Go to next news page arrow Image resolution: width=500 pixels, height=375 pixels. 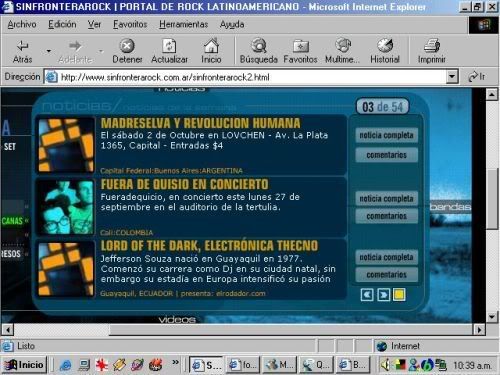pyautogui.click(x=383, y=295)
